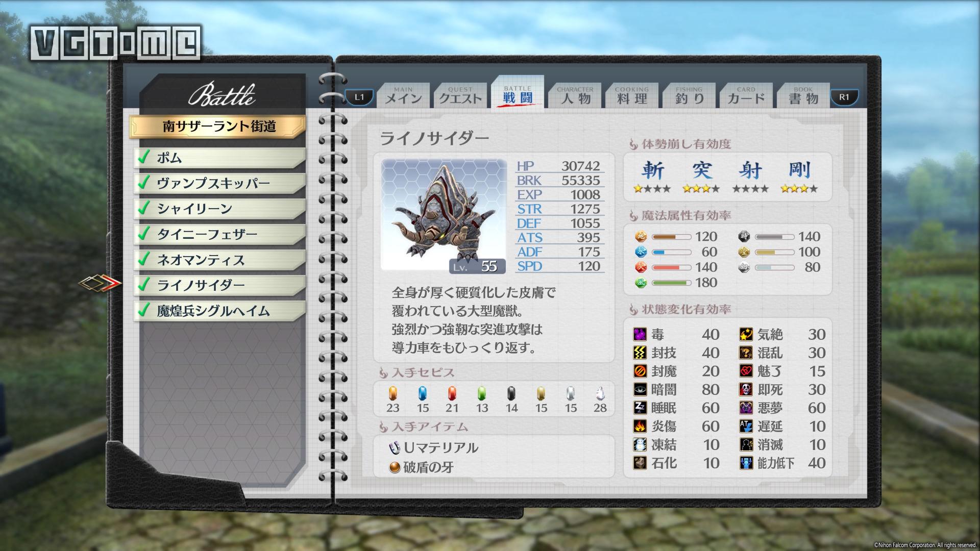Click the Uマテリアル item icon

(x=394, y=448)
